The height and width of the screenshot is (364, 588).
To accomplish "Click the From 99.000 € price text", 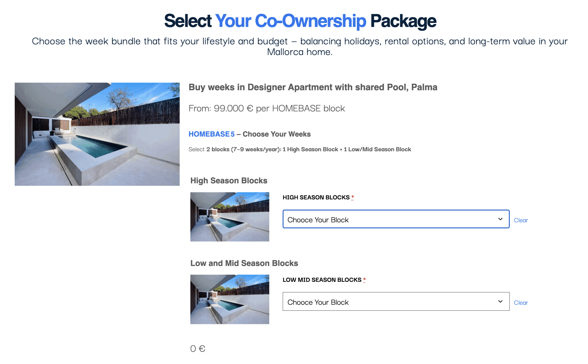I will coord(267,108).
